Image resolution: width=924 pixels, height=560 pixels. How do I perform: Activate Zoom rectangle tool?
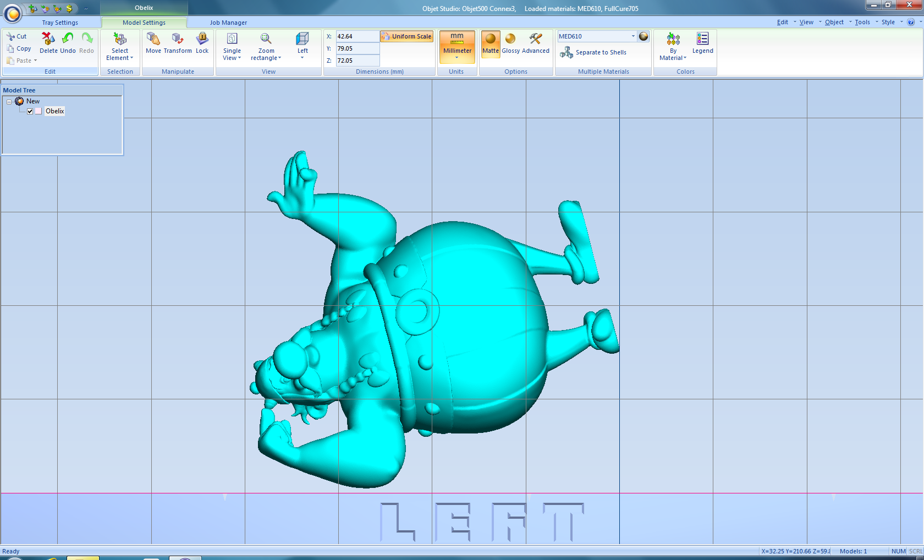click(x=266, y=46)
